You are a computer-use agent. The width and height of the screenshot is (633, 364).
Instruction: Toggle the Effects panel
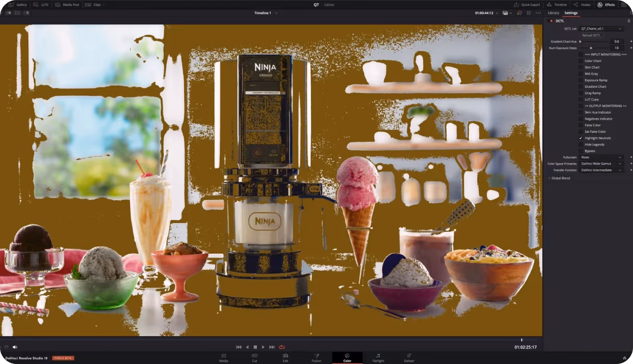[x=606, y=5]
